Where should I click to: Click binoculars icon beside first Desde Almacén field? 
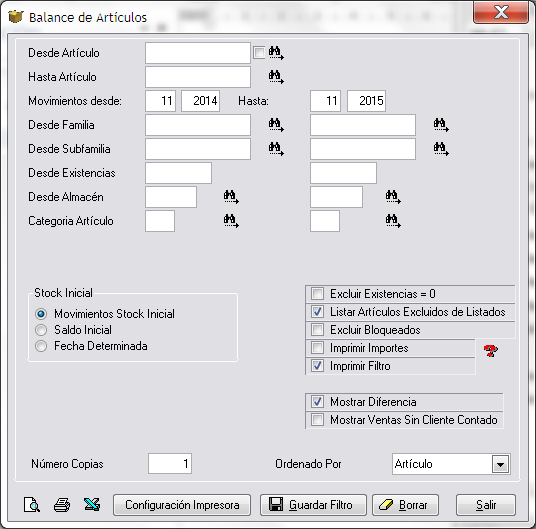pos(231,197)
